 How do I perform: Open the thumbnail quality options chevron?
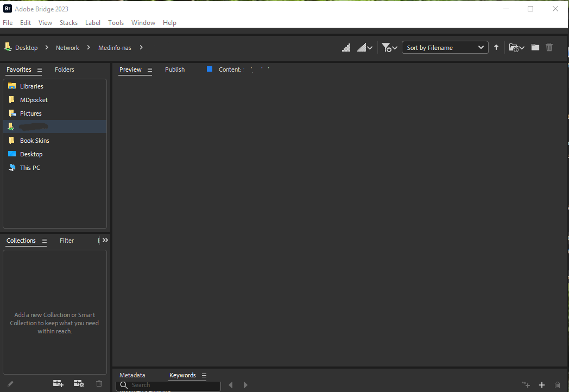(x=369, y=47)
